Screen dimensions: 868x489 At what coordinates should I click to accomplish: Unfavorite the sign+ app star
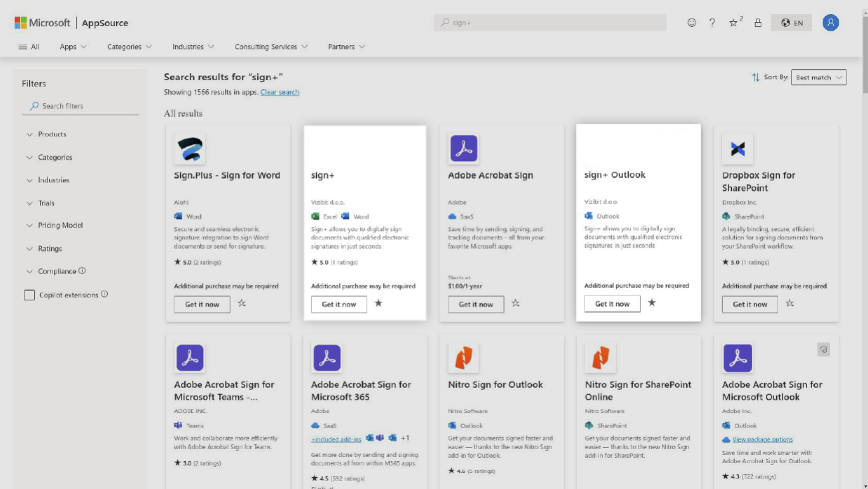tap(379, 303)
